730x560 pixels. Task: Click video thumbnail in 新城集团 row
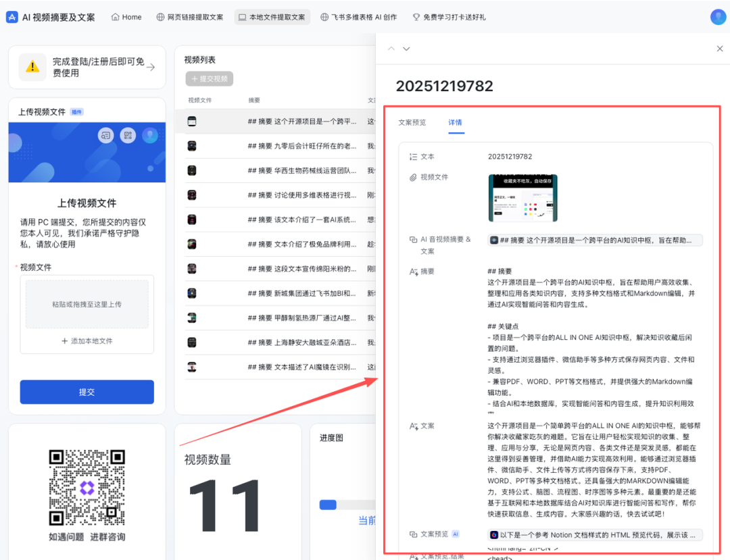[192, 293]
